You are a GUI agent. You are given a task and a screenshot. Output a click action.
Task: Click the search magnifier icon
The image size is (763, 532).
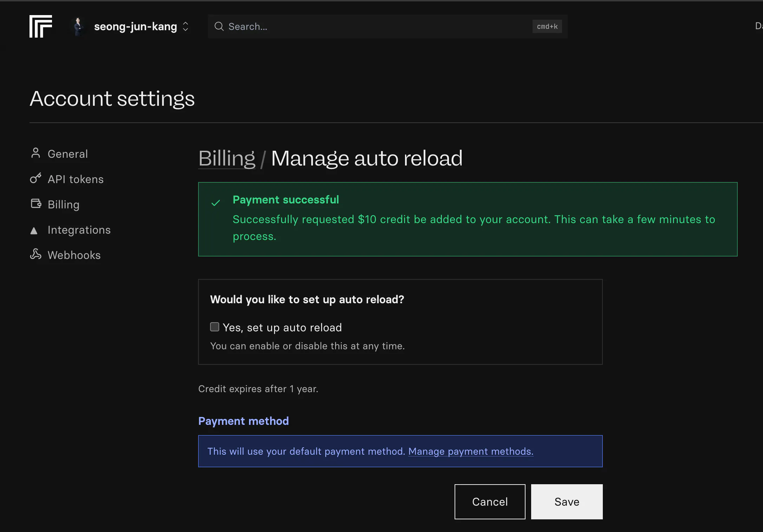(219, 26)
